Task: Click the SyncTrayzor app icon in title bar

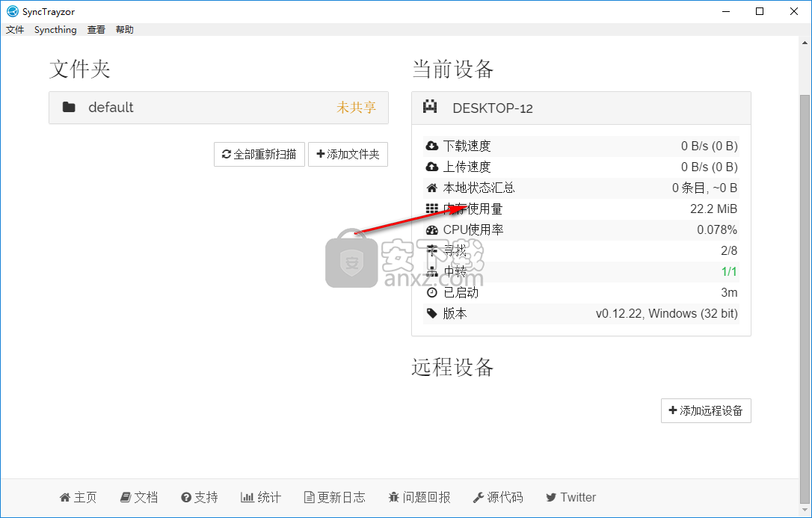Action: coord(13,11)
